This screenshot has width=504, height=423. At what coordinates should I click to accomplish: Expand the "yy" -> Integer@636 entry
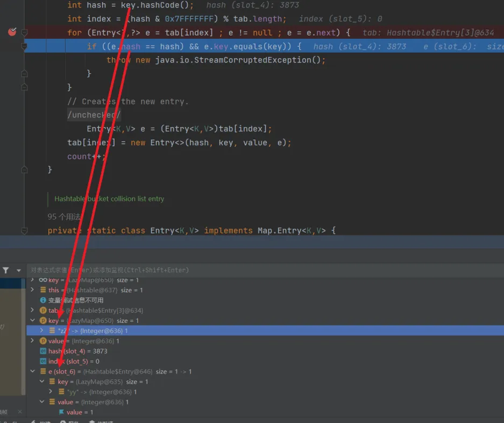tap(51, 392)
